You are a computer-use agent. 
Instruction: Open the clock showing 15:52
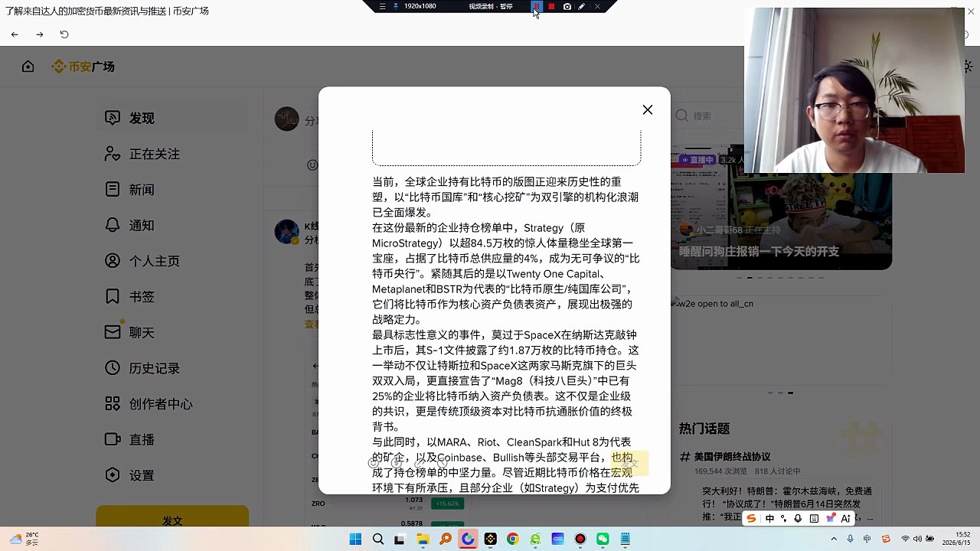coord(955,539)
